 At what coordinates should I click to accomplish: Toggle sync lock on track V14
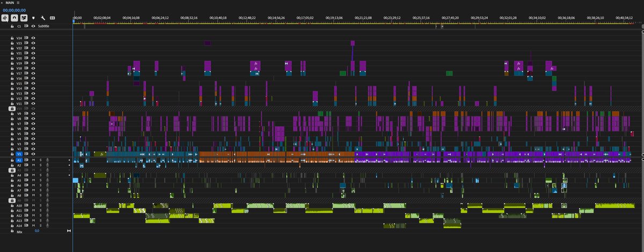click(26, 88)
